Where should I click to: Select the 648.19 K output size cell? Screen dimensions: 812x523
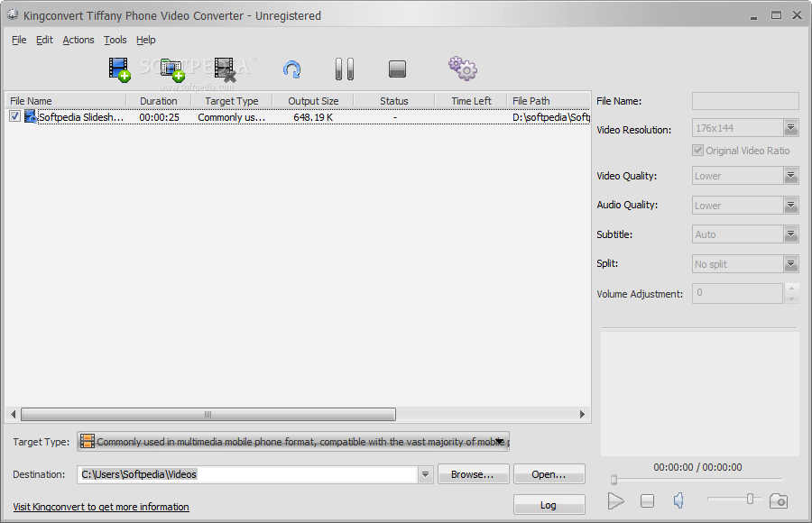(313, 117)
